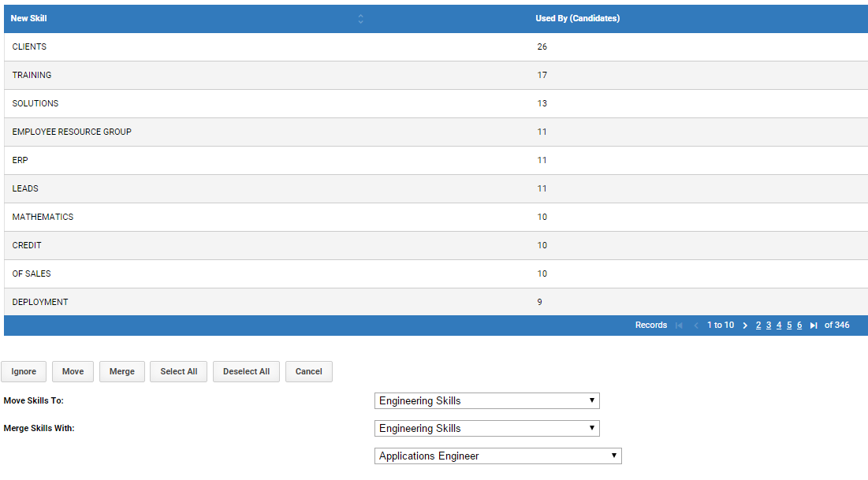Click the candidate count 9 for DEPLOYMENT
The height and width of the screenshot is (480, 868).
(540, 303)
